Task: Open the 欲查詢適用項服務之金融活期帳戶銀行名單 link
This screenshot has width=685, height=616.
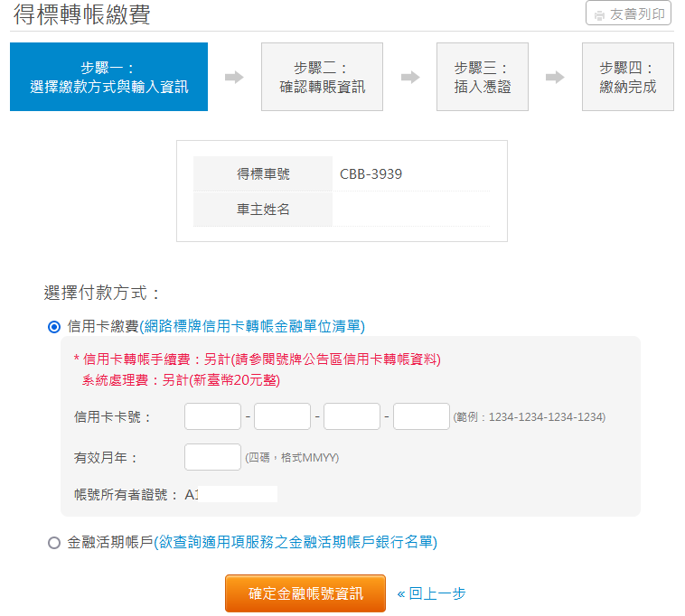Action: click(x=296, y=542)
